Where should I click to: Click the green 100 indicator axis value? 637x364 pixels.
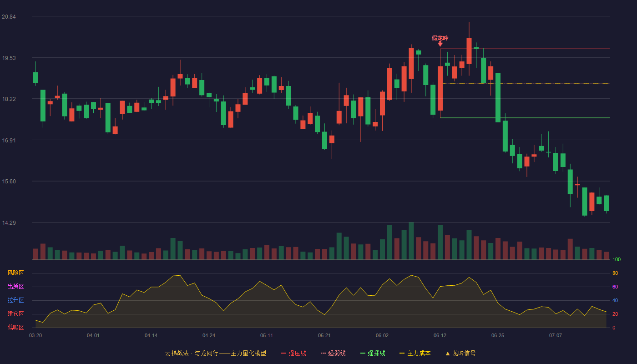click(x=617, y=260)
